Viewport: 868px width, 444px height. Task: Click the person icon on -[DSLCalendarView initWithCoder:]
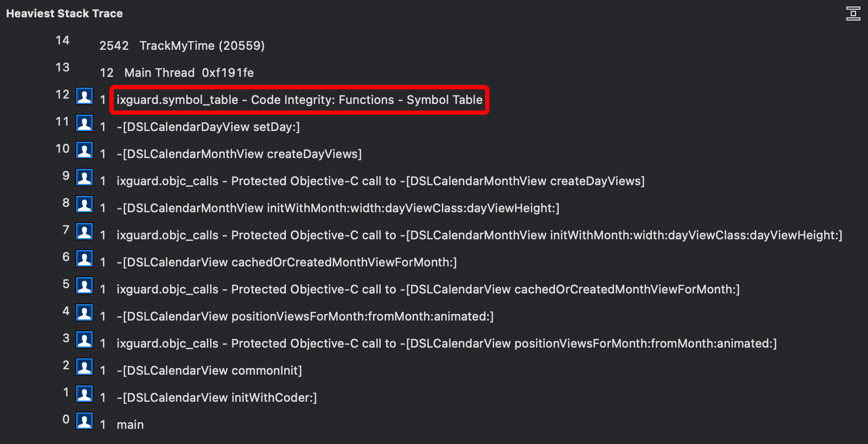click(85, 394)
